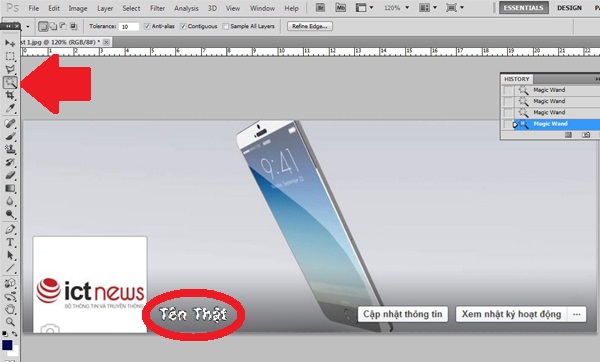Click the Tolerance value field
Screen dimensions: 600x362
[129, 26]
